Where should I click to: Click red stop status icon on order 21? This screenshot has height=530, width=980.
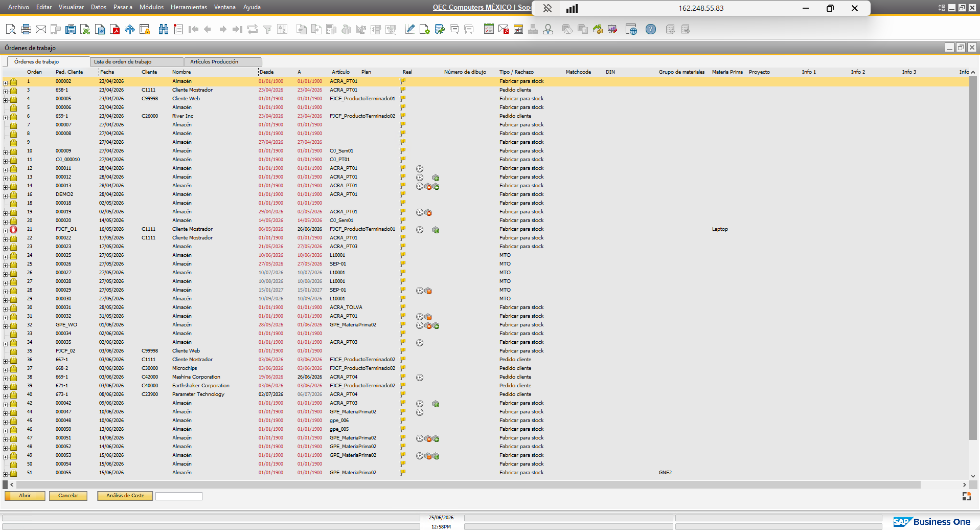coord(13,230)
